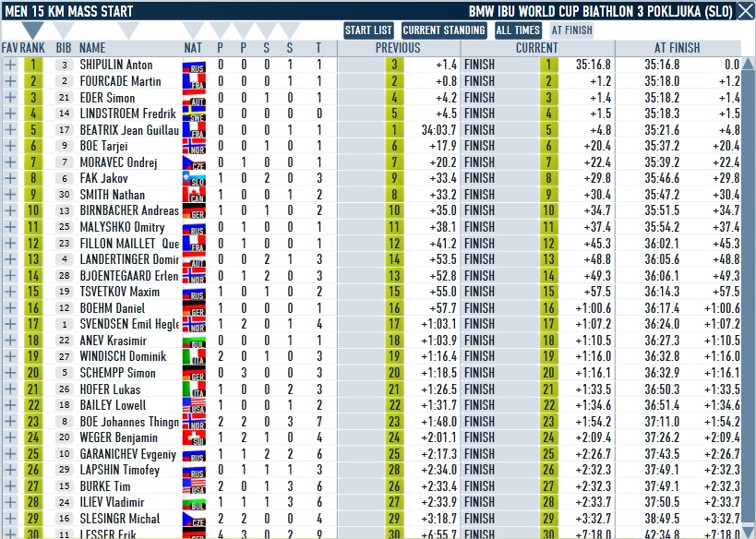The image size is (756, 539).
Task: Click the BIB column header label
Action: click(64, 48)
